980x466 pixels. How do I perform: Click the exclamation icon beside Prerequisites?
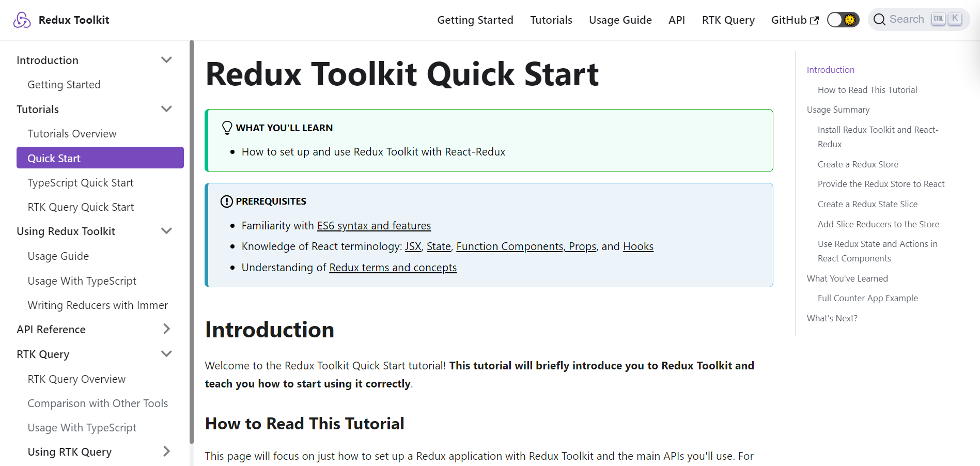point(226,201)
